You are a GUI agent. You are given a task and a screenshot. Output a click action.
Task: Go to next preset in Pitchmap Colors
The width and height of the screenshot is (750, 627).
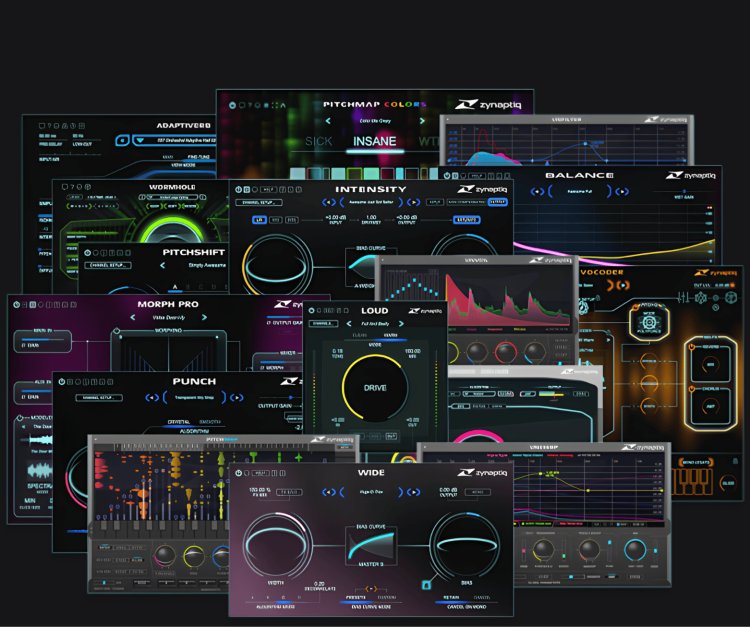[x=422, y=121]
